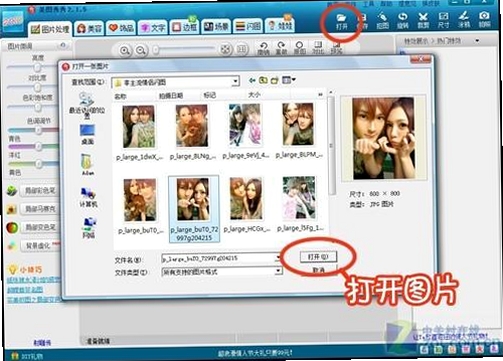Click the 背景虚化 button
The image size is (503, 361).
coord(40,246)
